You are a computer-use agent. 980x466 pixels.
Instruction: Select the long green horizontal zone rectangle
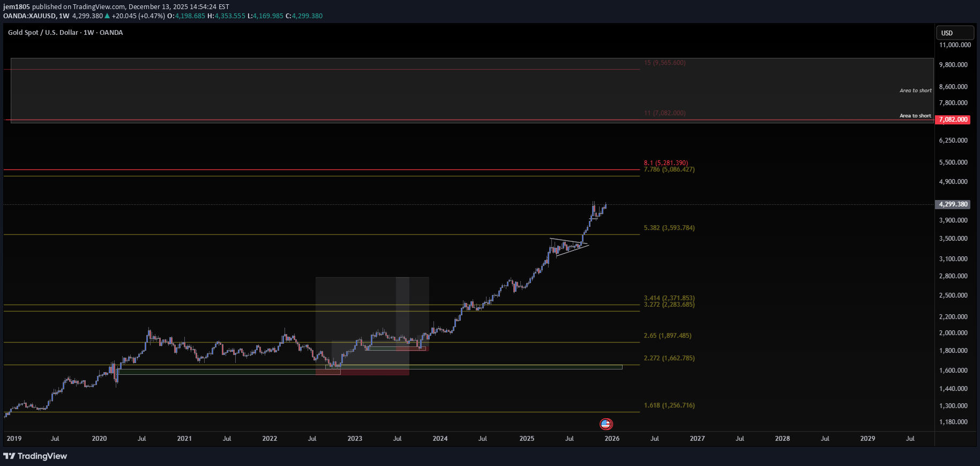(x=482, y=367)
